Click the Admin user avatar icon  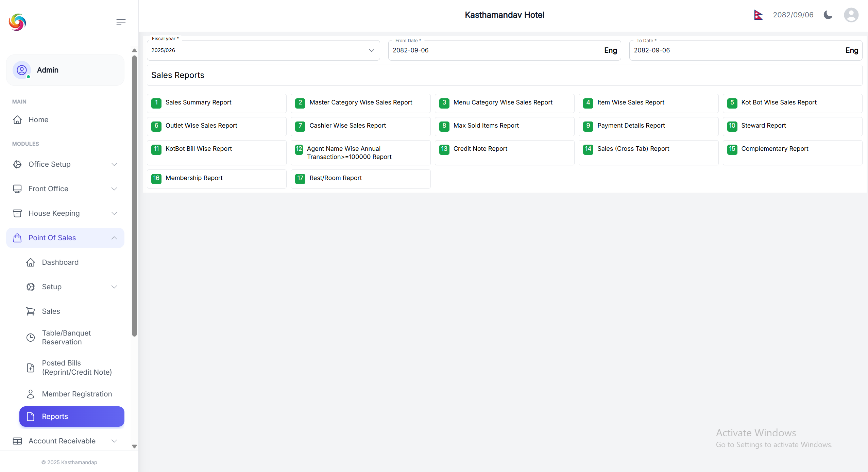pyautogui.click(x=22, y=70)
